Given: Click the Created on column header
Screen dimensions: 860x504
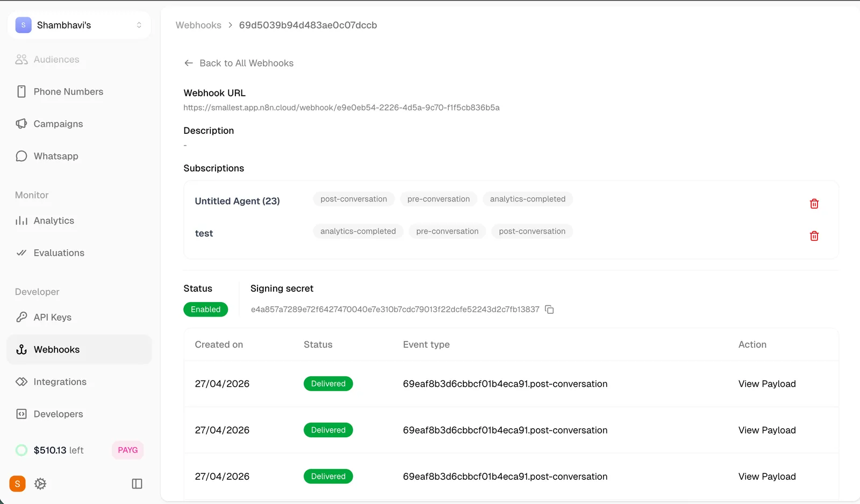Looking at the screenshot, I should 219,344.
